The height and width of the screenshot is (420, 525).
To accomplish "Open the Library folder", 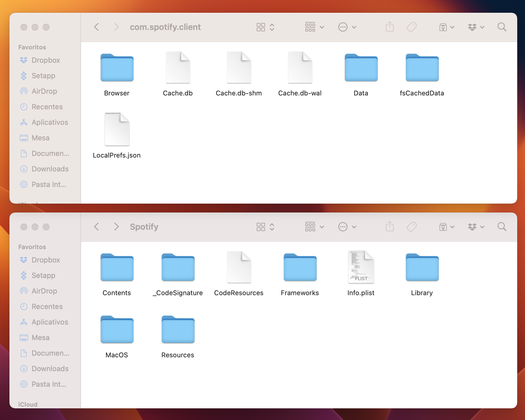I will (422, 267).
